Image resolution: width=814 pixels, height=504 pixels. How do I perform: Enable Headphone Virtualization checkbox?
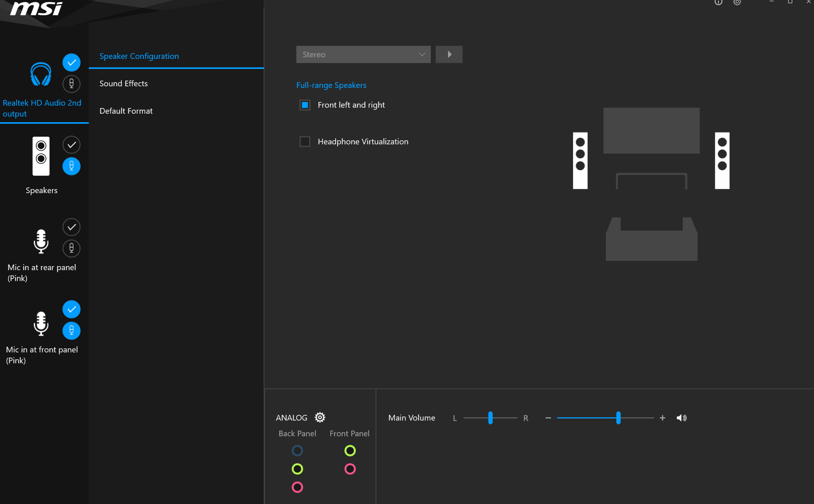305,142
